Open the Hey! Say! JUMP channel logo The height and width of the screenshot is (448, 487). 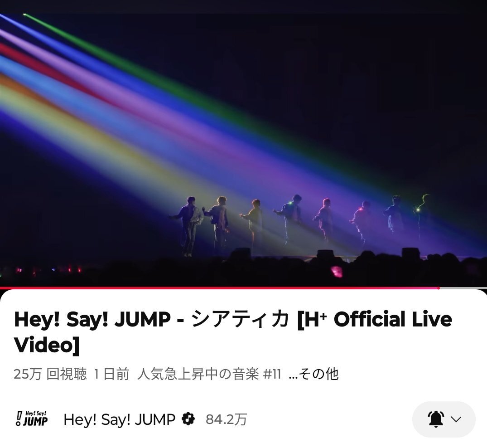click(31, 419)
